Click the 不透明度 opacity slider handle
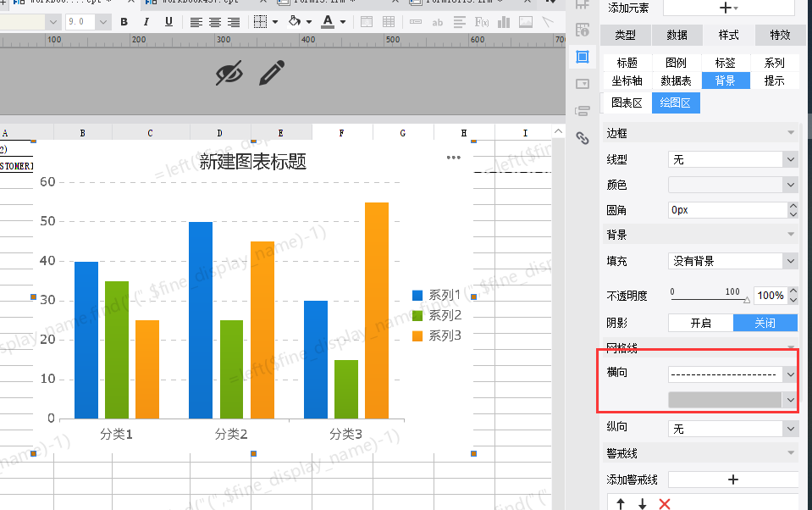 coord(746,300)
